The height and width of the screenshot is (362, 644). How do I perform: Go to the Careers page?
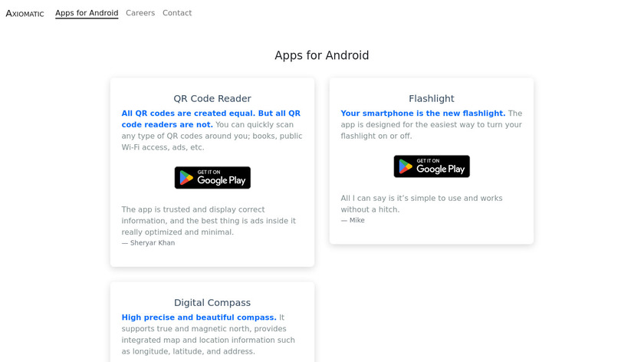140,13
